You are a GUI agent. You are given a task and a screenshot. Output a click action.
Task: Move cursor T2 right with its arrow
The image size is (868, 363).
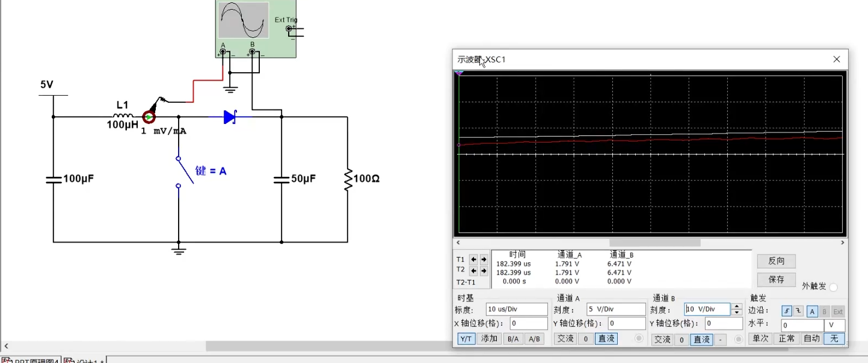(x=484, y=270)
